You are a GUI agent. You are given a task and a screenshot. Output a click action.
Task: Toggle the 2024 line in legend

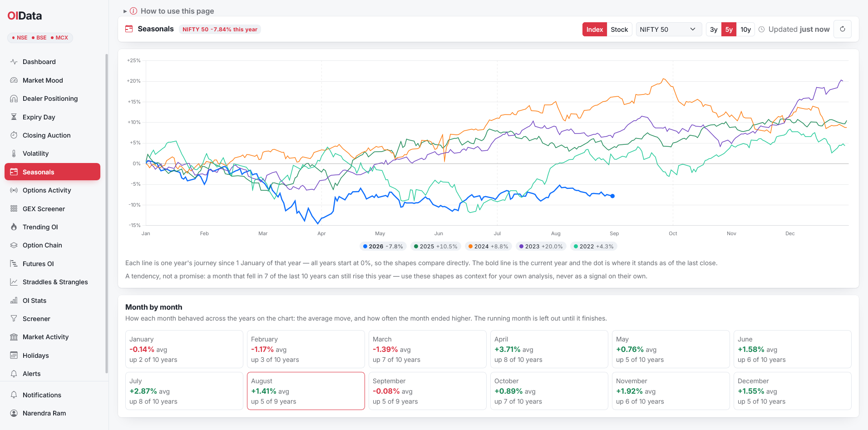(488, 247)
